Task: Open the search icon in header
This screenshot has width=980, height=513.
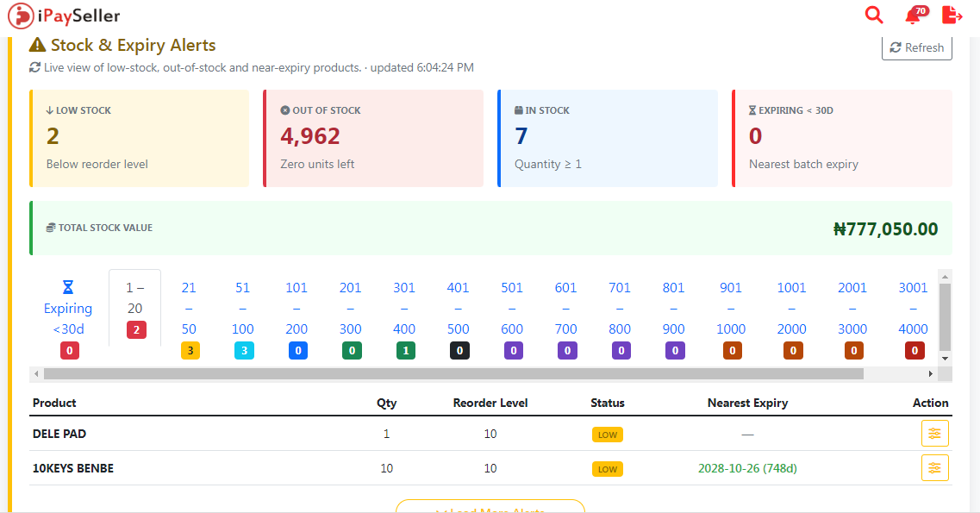Action: (874, 15)
